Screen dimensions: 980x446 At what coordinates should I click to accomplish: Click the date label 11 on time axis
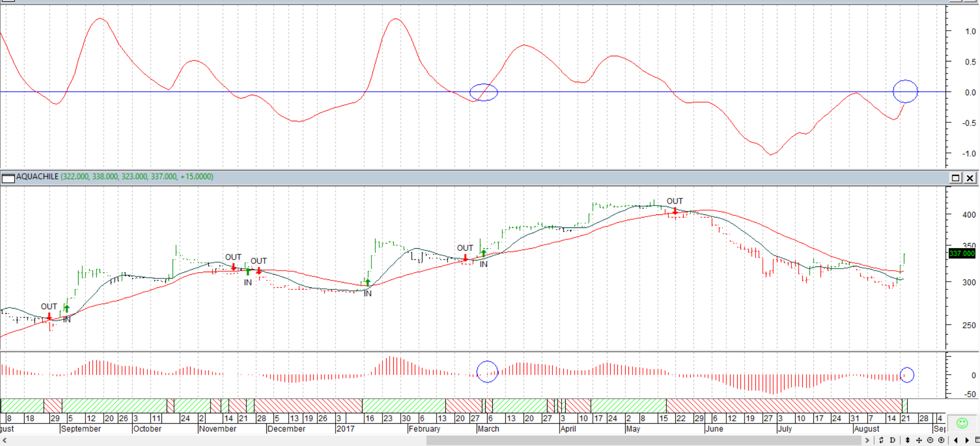point(156,418)
